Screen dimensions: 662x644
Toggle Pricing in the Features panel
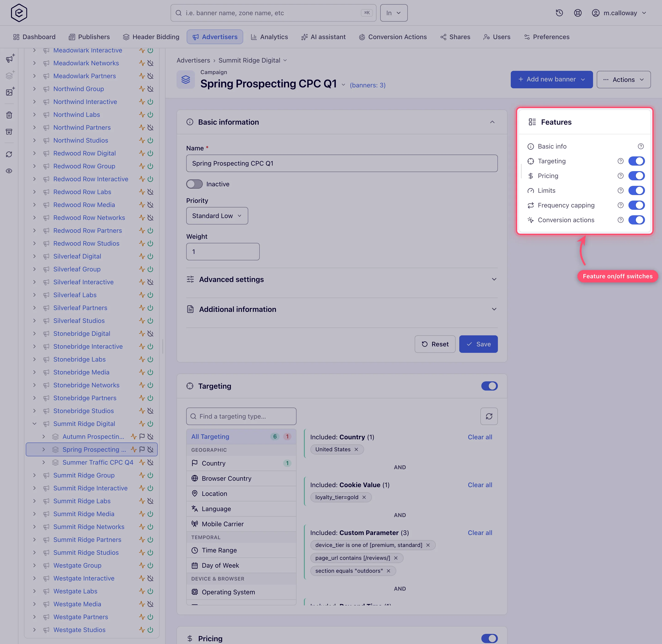[636, 176]
